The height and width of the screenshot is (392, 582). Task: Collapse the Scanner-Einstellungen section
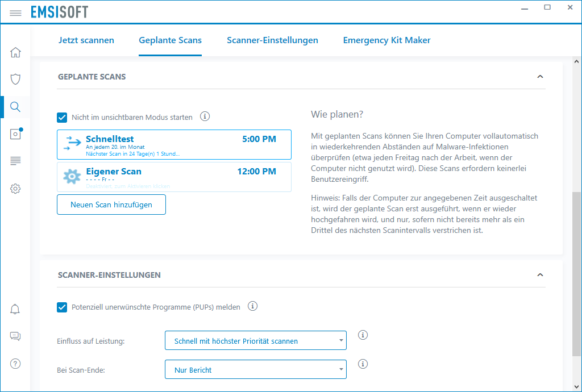coord(540,275)
